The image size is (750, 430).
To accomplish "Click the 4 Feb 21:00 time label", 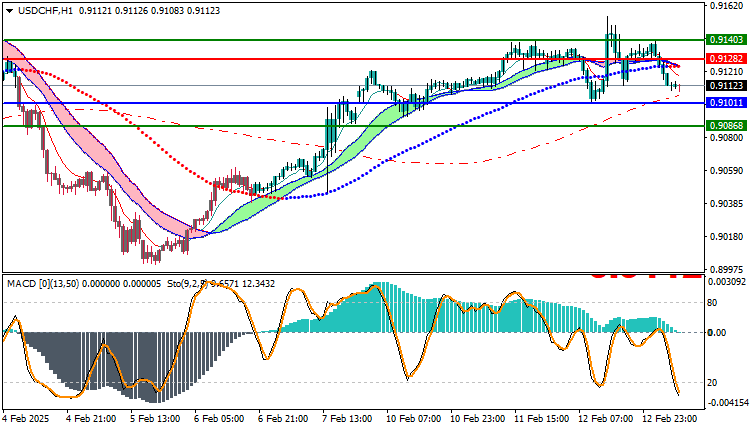I will pyautogui.click(x=91, y=419).
